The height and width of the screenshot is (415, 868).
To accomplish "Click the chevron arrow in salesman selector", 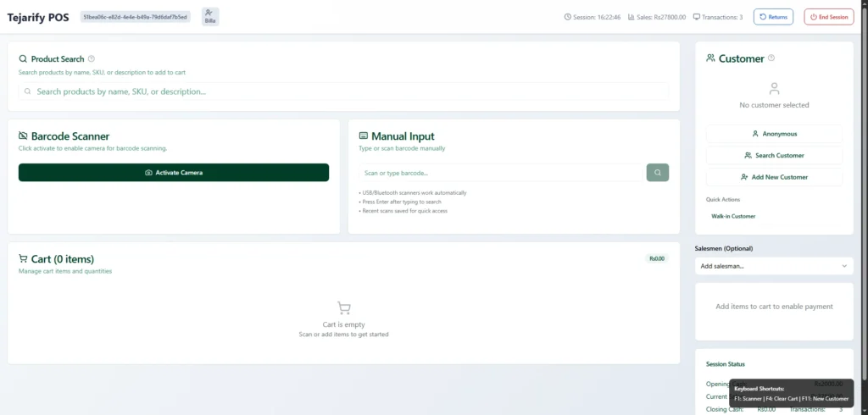I will pyautogui.click(x=844, y=266).
